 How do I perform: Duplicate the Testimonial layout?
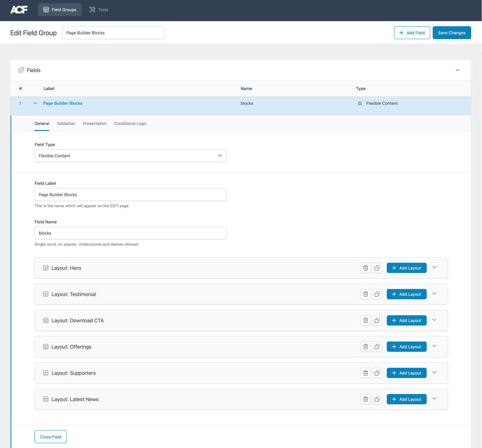pos(377,294)
